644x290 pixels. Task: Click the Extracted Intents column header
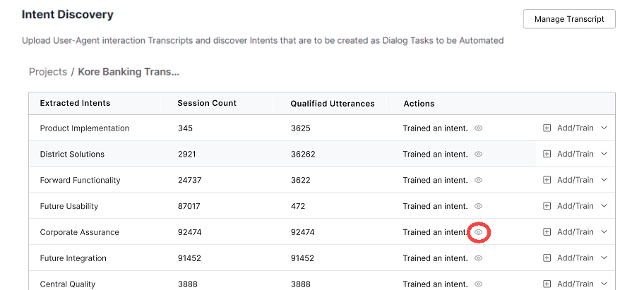click(x=75, y=103)
